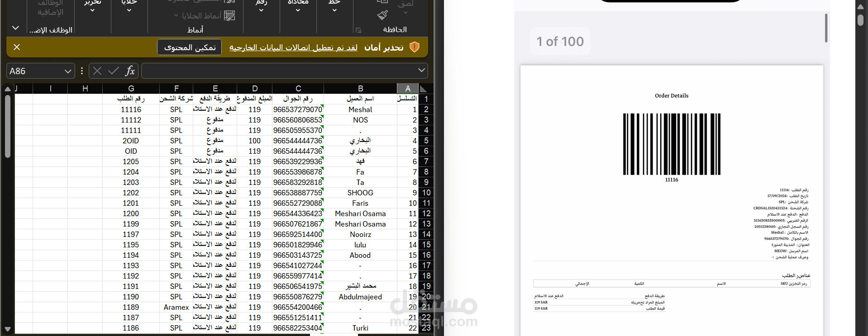
Task: Select phone cell 966537279070
Action: [x=298, y=109]
